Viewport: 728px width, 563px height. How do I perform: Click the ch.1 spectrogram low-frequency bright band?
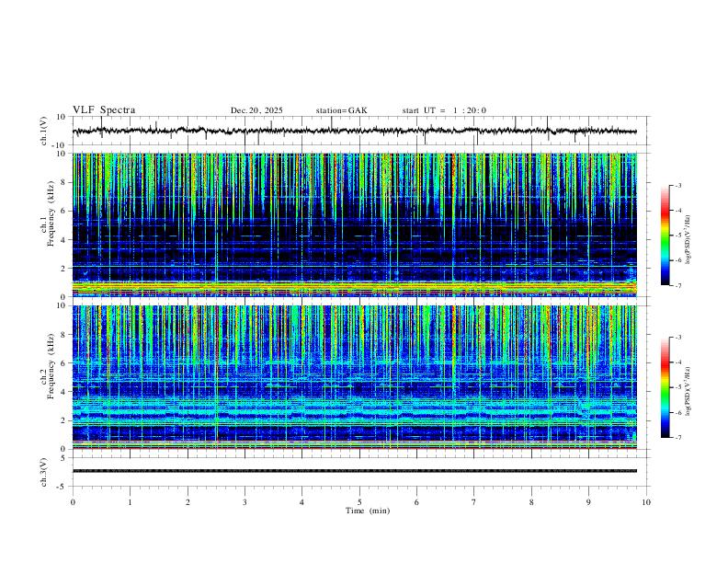click(x=354, y=288)
